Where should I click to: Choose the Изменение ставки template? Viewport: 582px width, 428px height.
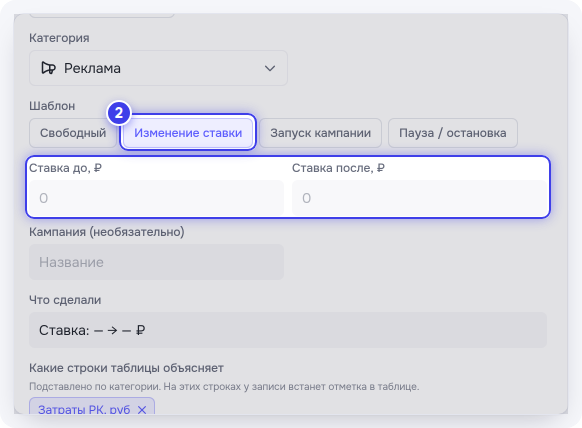coord(188,133)
